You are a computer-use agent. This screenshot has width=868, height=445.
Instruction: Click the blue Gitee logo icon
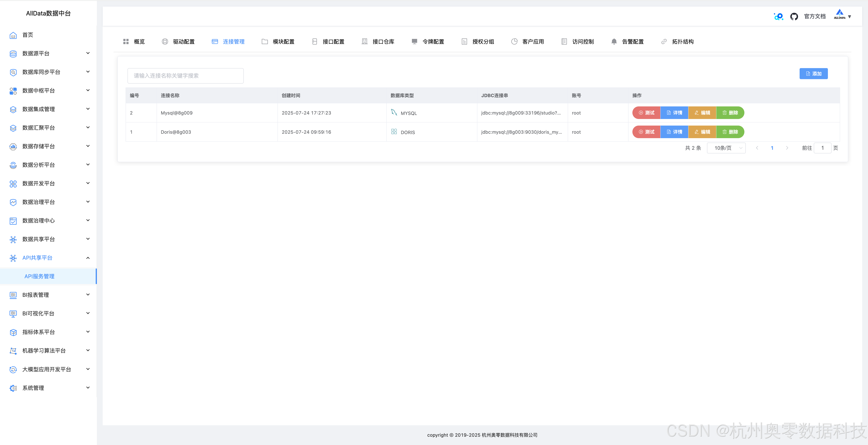[x=778, y=16]
